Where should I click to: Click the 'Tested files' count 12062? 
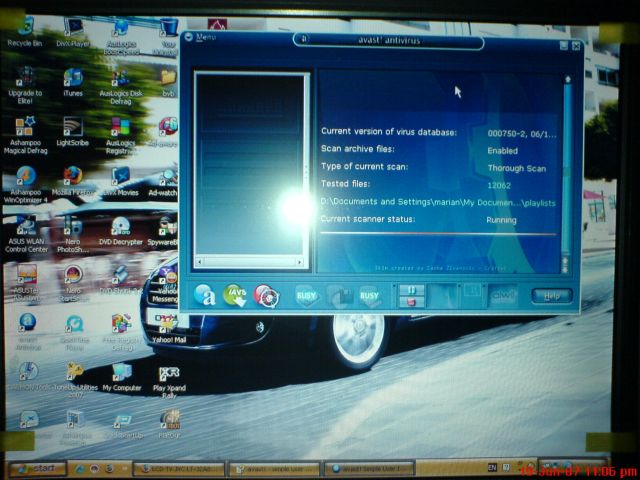coord(499,185)
